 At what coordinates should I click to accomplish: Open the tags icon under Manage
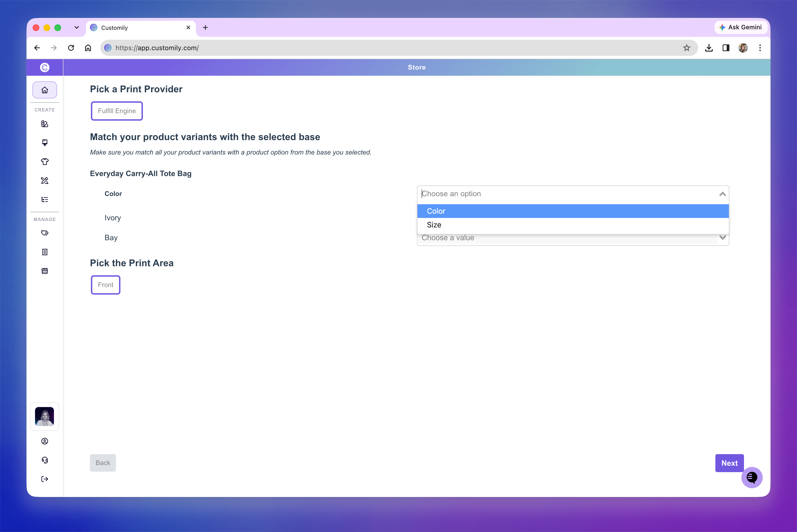click(44, 233)
